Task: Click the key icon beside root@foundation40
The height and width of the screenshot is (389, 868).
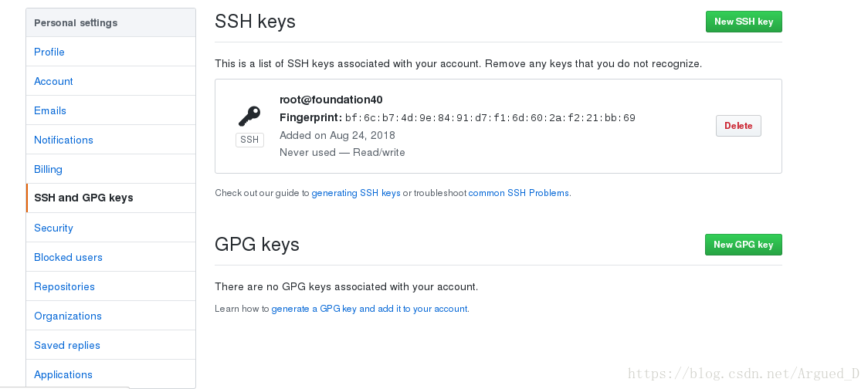Action: [249, 117]
